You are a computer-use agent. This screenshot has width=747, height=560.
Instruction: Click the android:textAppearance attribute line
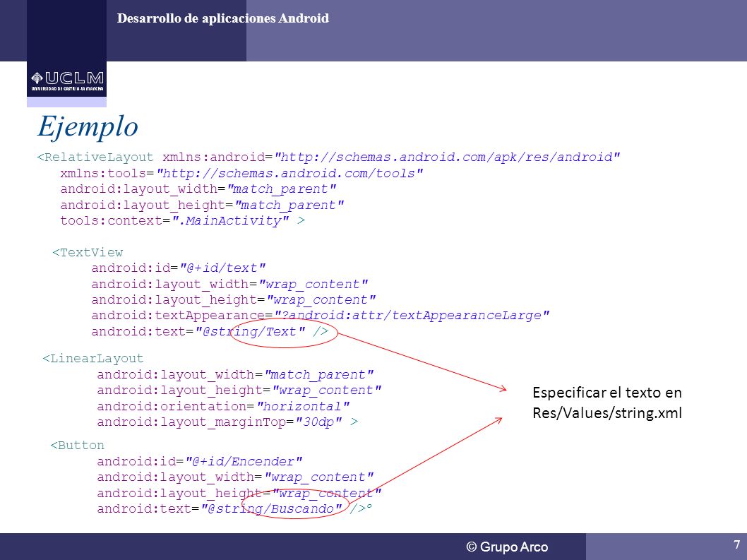pos(321,316)
